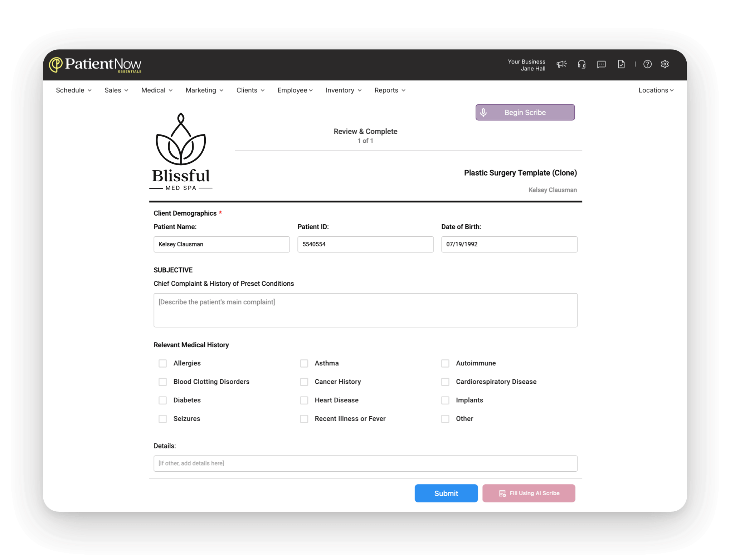Check the Blood Clotting Disorders checkbox
This screenshot has width=730, height=560.
click(163, 382)
